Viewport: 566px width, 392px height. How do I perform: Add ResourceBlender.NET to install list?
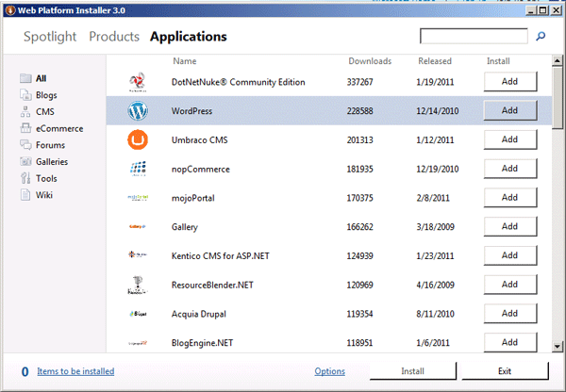tap(510, 285)
